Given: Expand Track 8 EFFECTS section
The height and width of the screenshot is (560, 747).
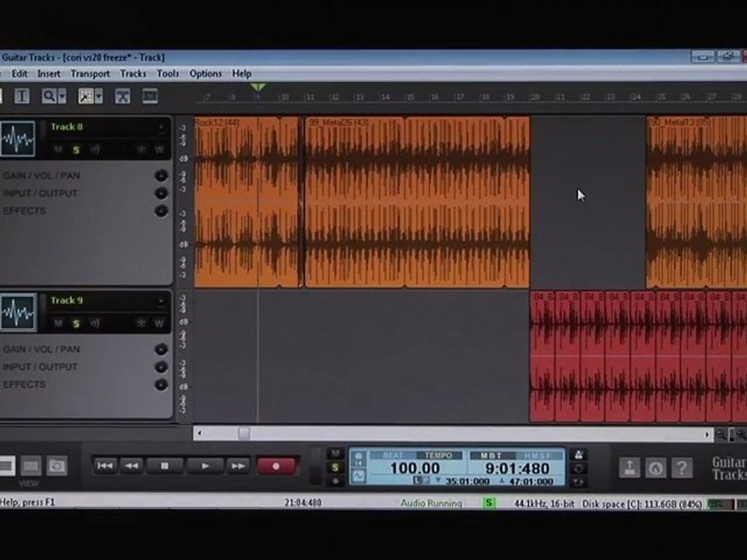Looking at the screenshot, I should point(161,211).
